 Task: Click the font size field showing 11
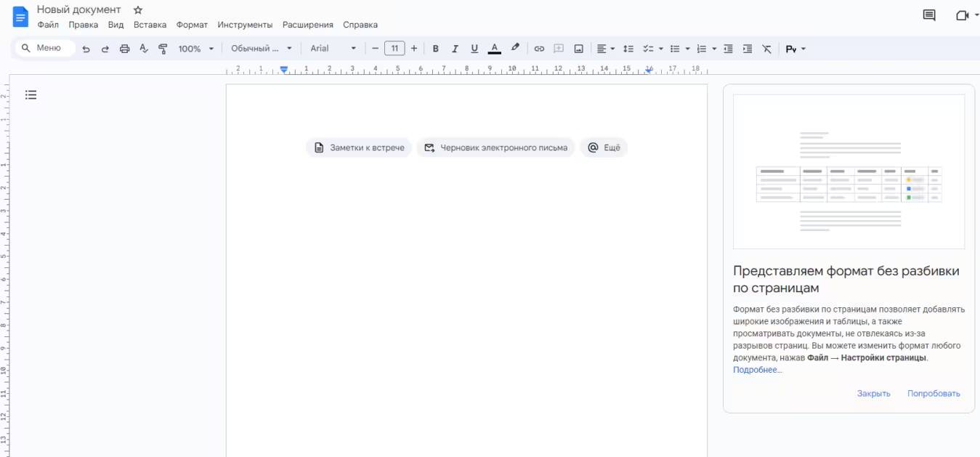pyautogui.click(x=394, y=49)
